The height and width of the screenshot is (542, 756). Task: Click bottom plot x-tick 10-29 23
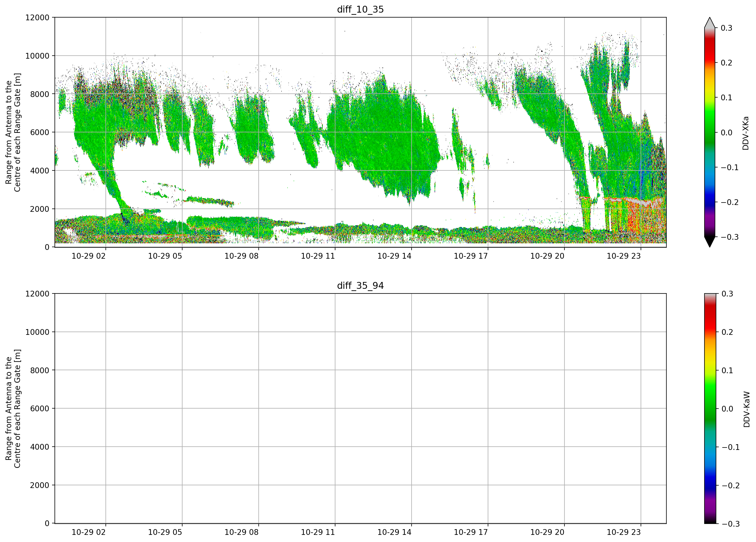point(624,532)
